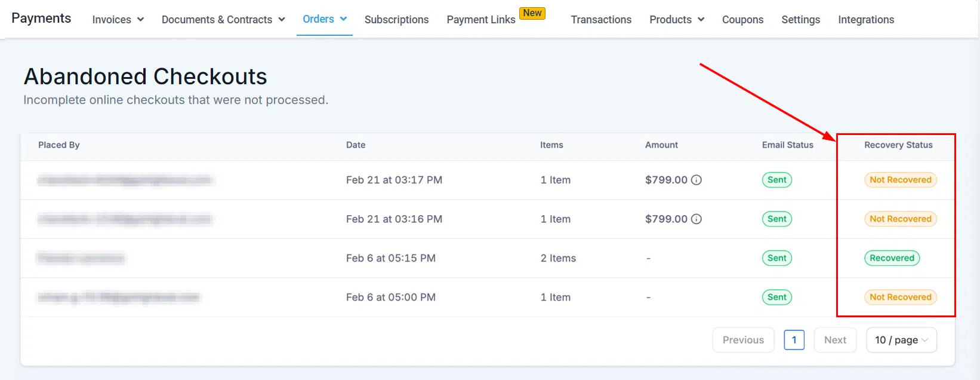
Task: Click the Recovery Status column header
Action: coord(898,145)
